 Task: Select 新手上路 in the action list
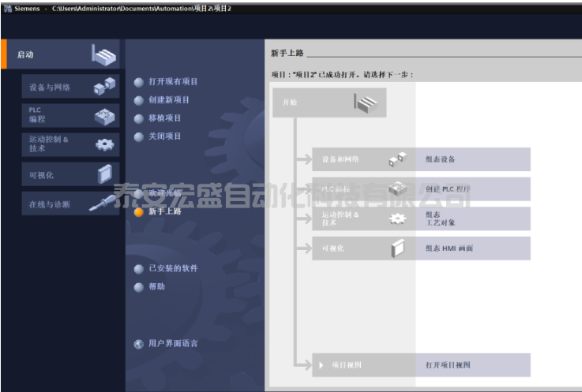tap(164, 211)
